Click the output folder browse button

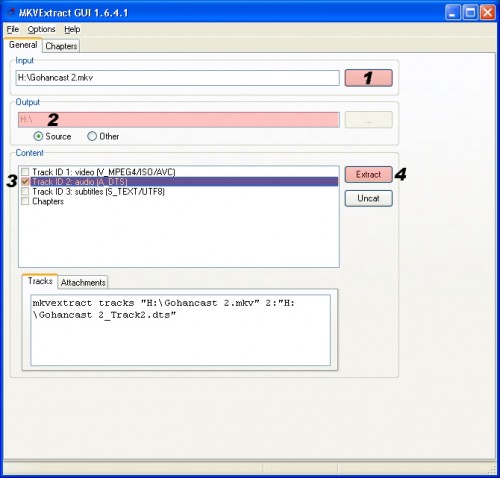[368, 120]
